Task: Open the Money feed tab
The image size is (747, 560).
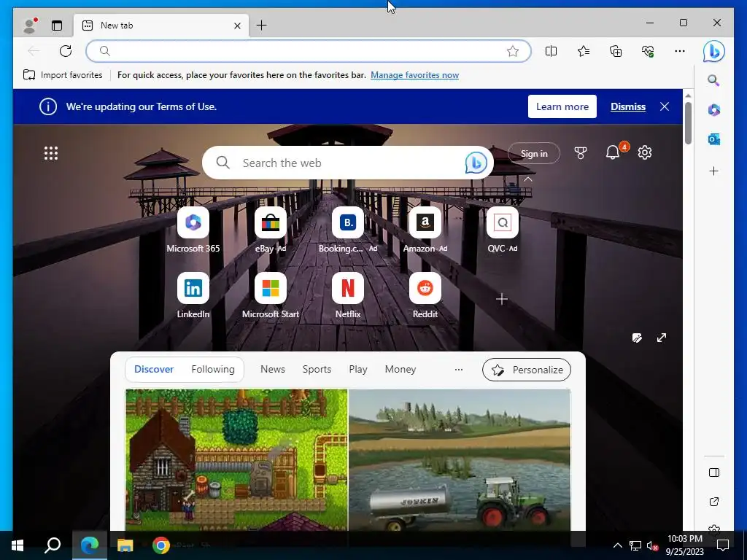Action: (x=400, y=370)
